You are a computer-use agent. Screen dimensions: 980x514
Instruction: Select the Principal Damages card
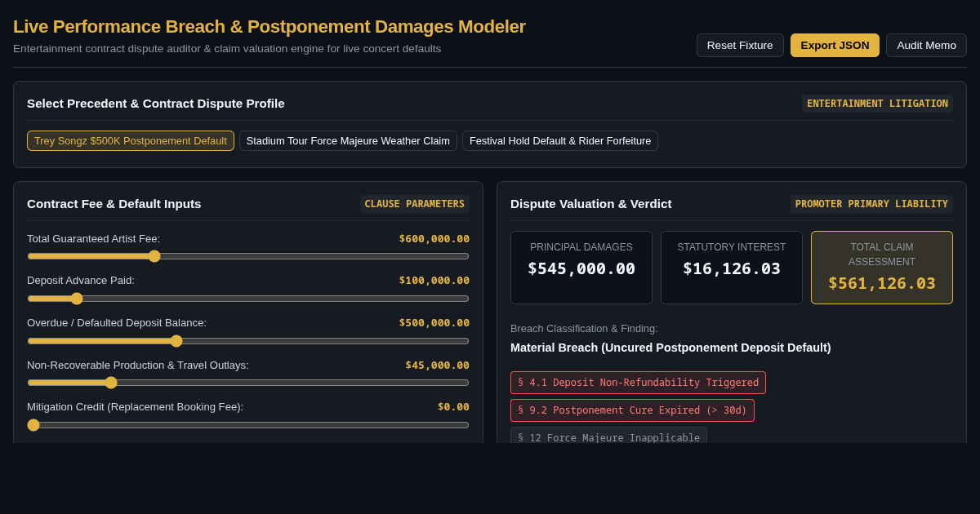pyautogui.click(x=581, y=268)
